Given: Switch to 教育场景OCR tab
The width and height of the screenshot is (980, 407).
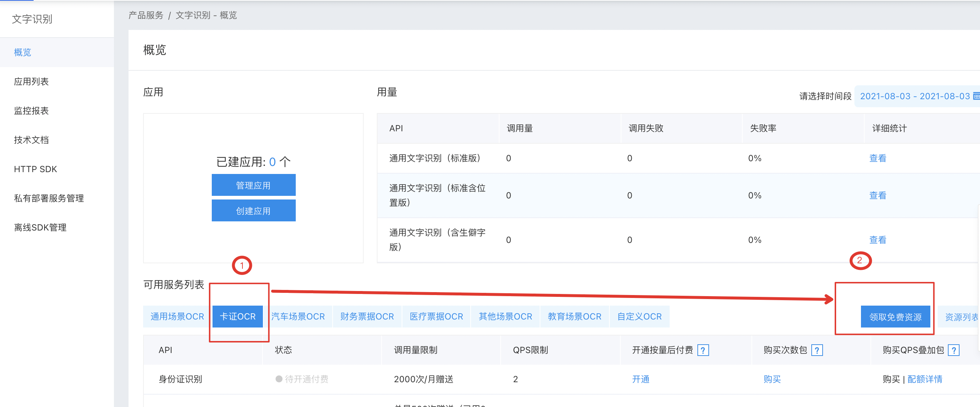Looking at the screenshot, I should tap(574, 317).
